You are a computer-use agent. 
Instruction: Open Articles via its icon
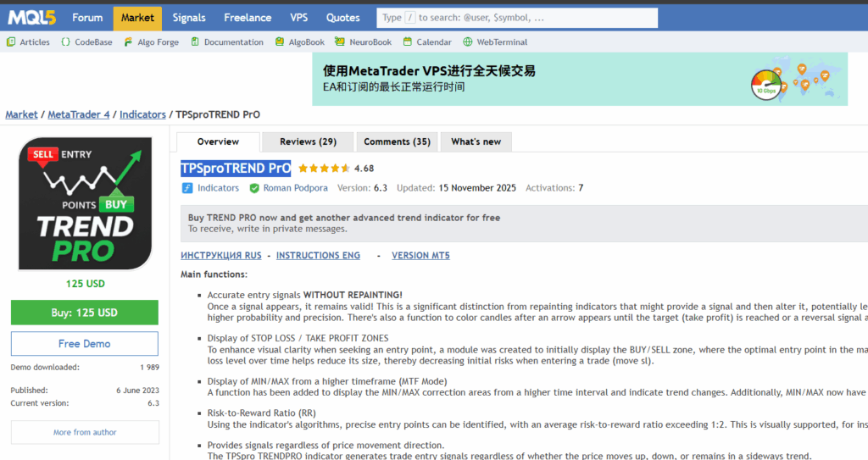click(x=11, y=42)
